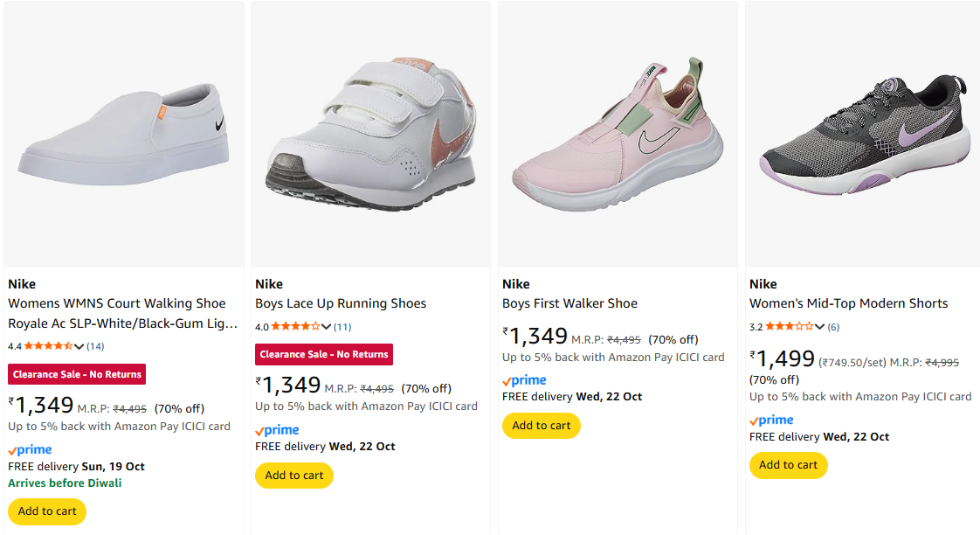Open the 14 reviews link
Image resolution: width=980 pixels, height=535 pixels.
tap(95, 346)
